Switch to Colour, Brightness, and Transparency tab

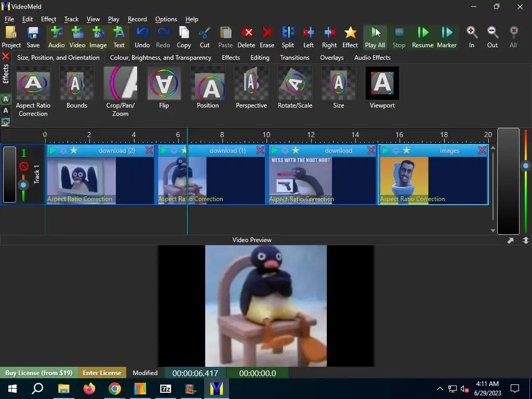[161, 57]
